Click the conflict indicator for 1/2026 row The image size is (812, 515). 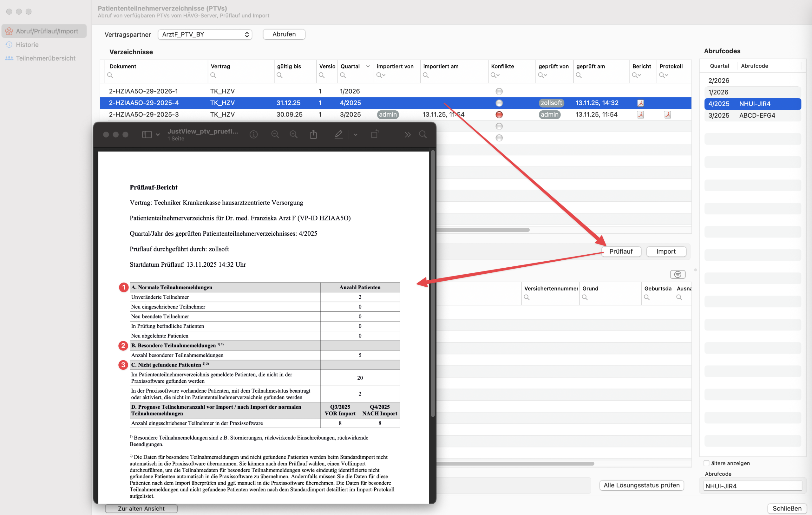coord(499,91)
